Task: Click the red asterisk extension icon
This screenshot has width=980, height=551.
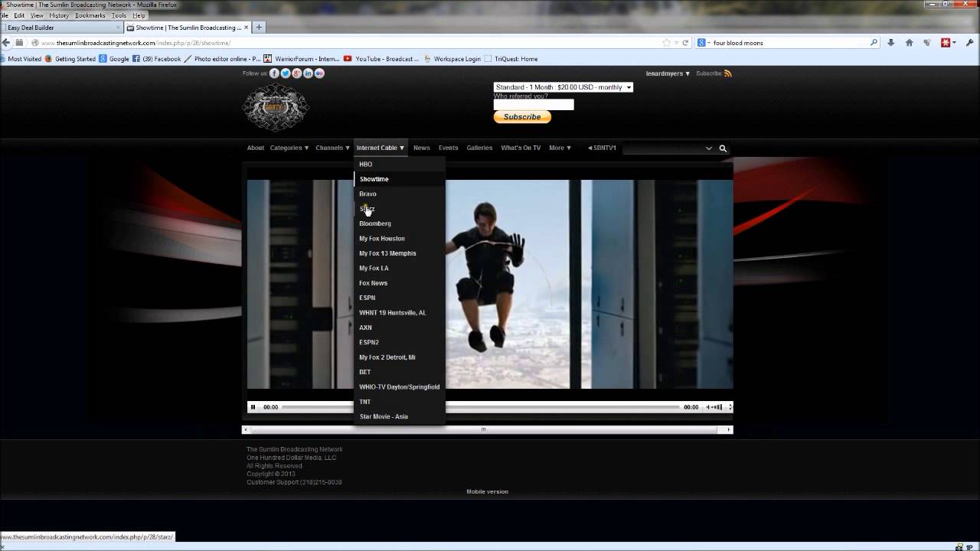Action: tap(946, 43)
